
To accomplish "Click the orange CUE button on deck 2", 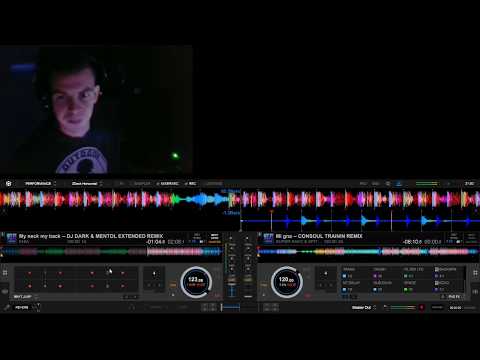I will pos(263,285).
